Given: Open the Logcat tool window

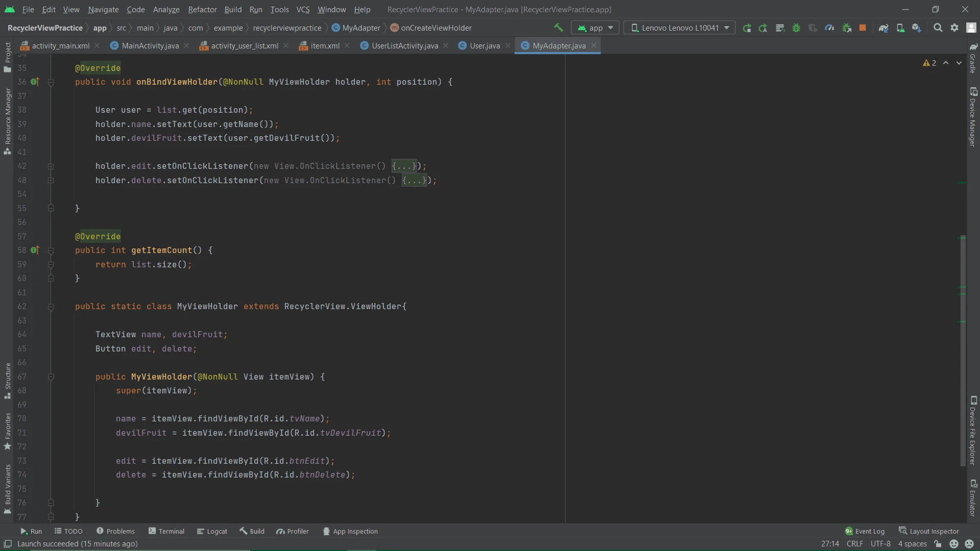Looking at the screenshot, I should coord(212,531).
